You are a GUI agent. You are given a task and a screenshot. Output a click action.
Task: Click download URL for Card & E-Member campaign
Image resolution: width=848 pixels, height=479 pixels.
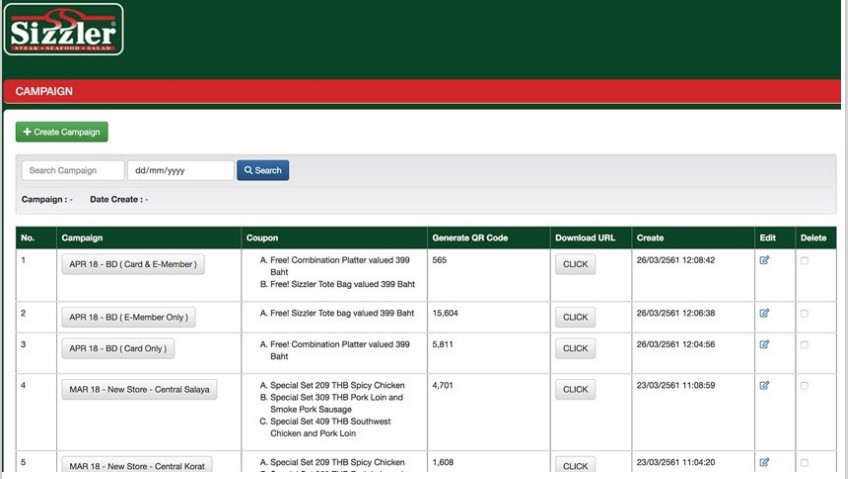[575, 264]
